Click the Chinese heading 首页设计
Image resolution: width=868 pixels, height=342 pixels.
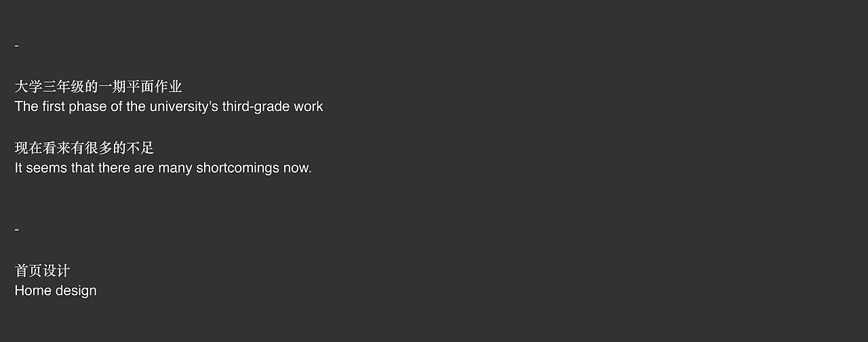point(42,271)
